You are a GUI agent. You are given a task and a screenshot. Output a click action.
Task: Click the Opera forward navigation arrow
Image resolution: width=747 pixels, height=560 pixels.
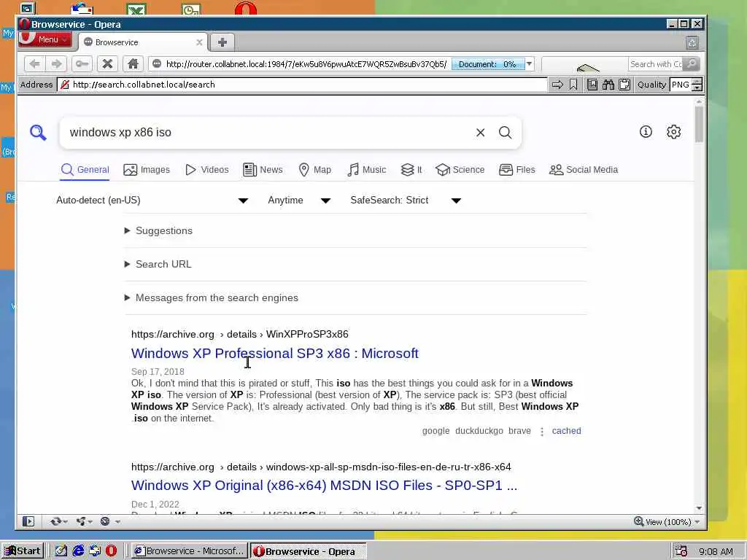[x=56, y=64]
